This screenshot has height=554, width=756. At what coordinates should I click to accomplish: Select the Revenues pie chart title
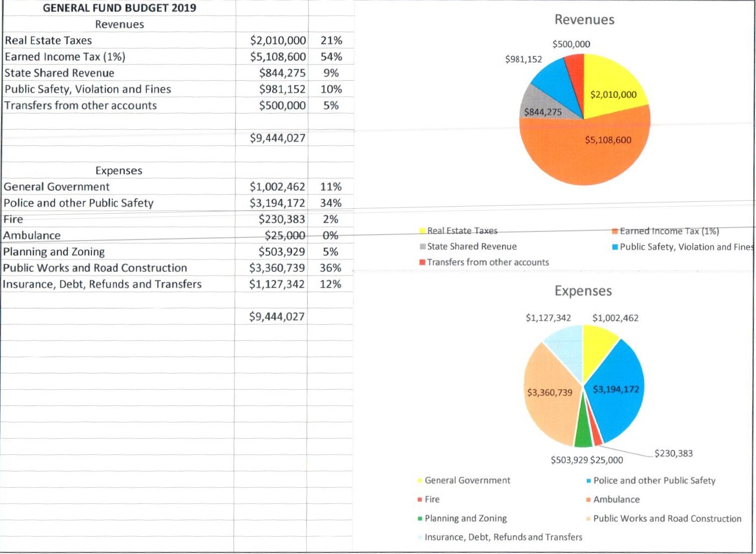coord(584,20)
